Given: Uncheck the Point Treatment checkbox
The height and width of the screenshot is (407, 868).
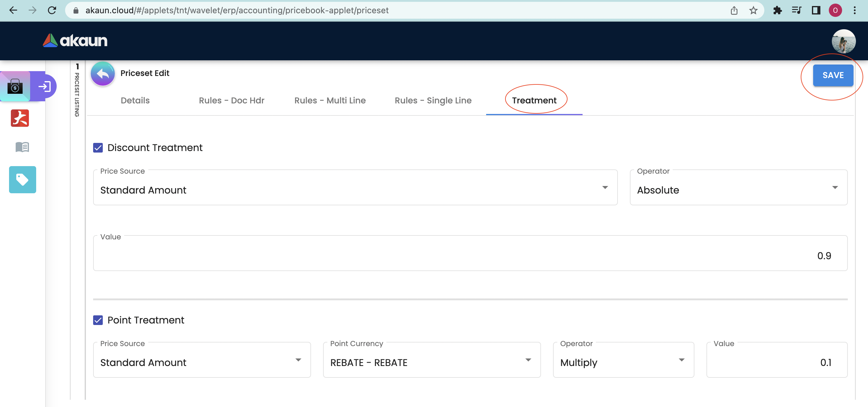Looking at the screenshot, I should [x=98, y=320].
